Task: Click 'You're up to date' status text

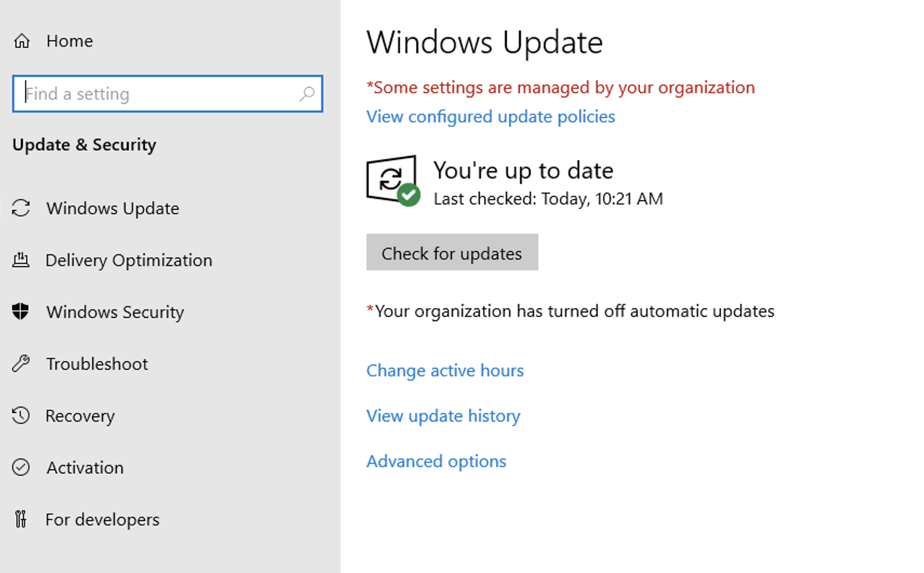Action: click(x=523, y=171)
